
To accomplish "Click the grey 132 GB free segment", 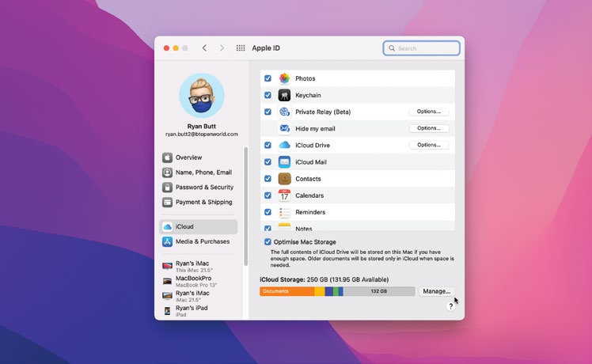I will tap(378, 291).
